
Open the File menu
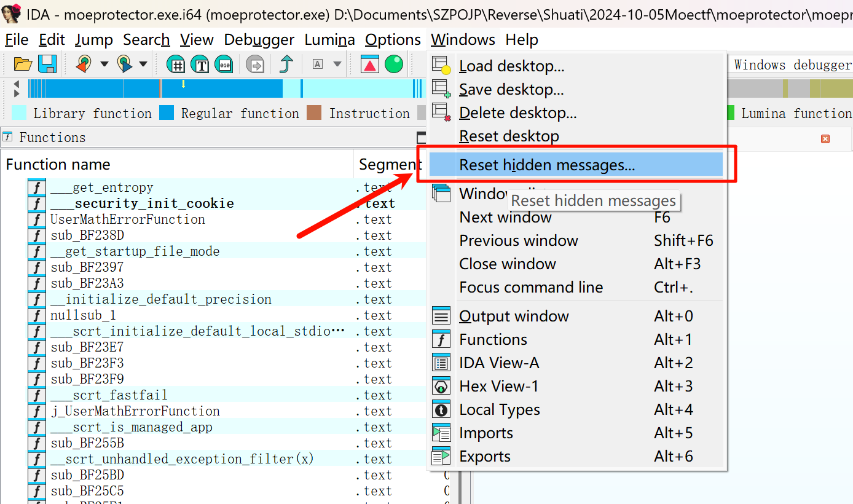click(x=17, y=40)
